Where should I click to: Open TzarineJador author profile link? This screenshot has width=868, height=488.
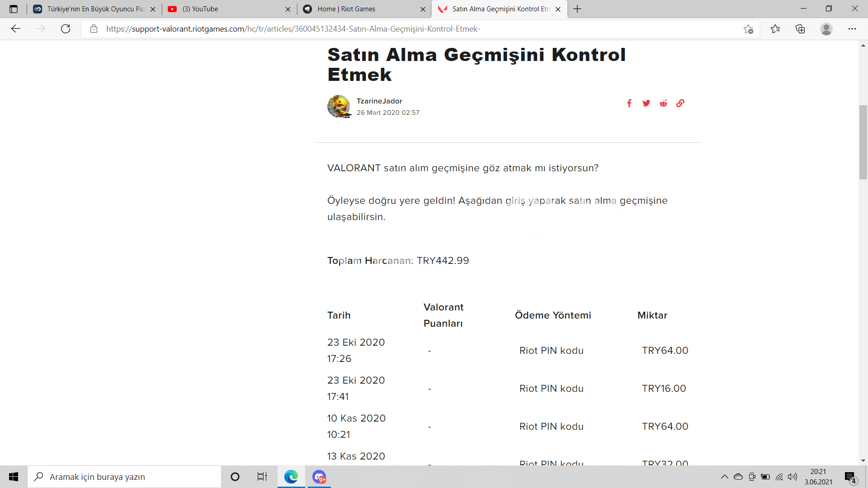(x=379, y=101)
